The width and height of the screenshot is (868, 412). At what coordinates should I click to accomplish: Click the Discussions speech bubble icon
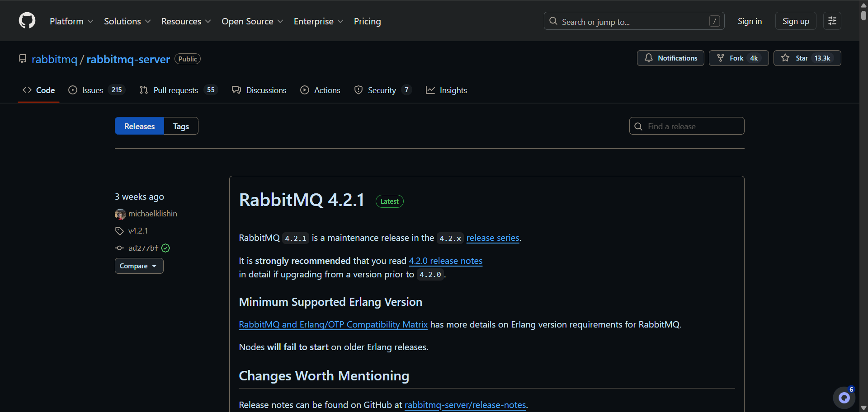236,90
